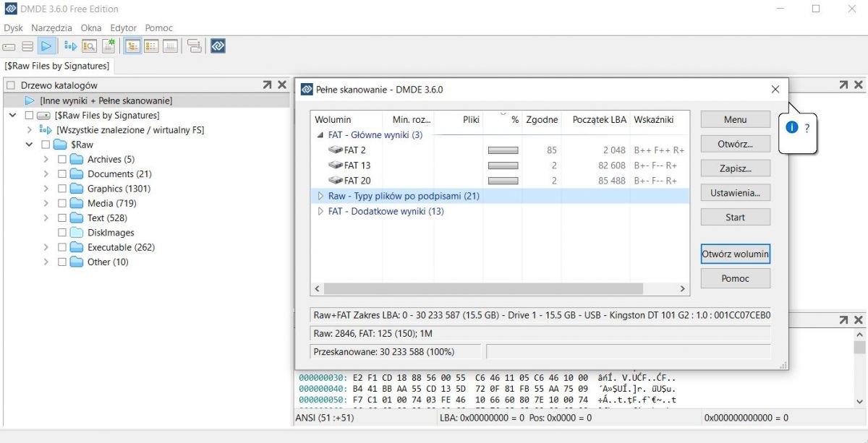Enable the Archives (5) checkbox

62,159
